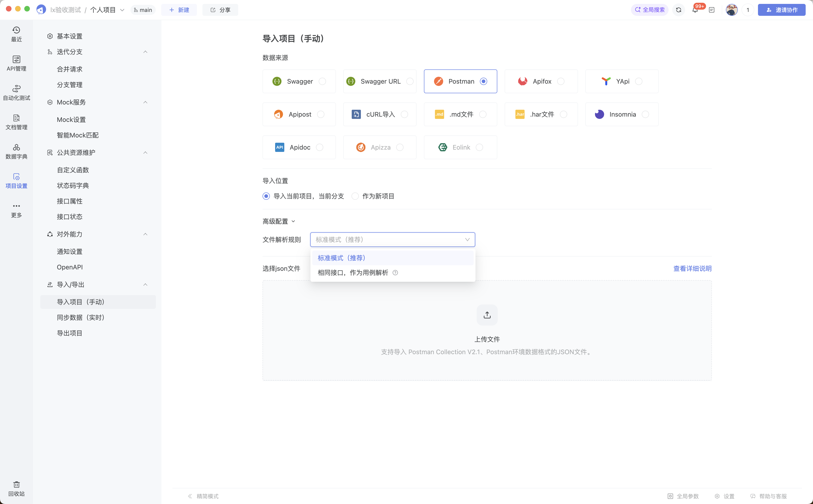Open the 文档管理 sidebar section

click(16, 122)
